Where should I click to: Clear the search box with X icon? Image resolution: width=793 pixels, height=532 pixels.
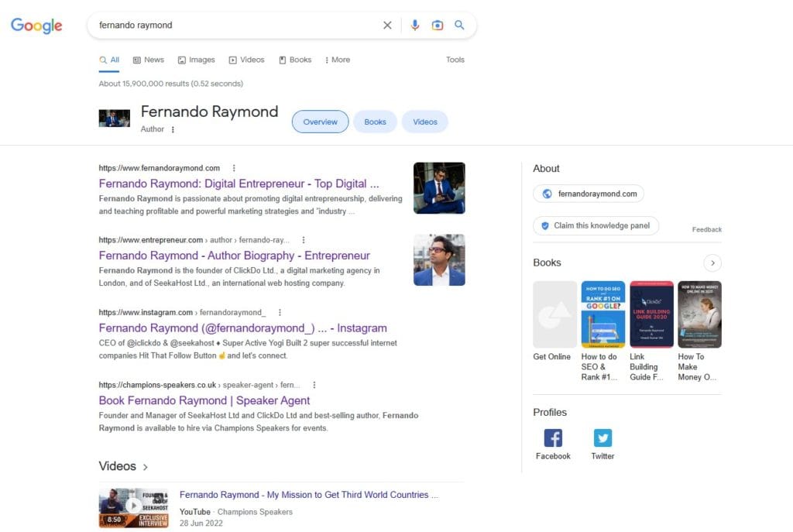pos(387,25)
